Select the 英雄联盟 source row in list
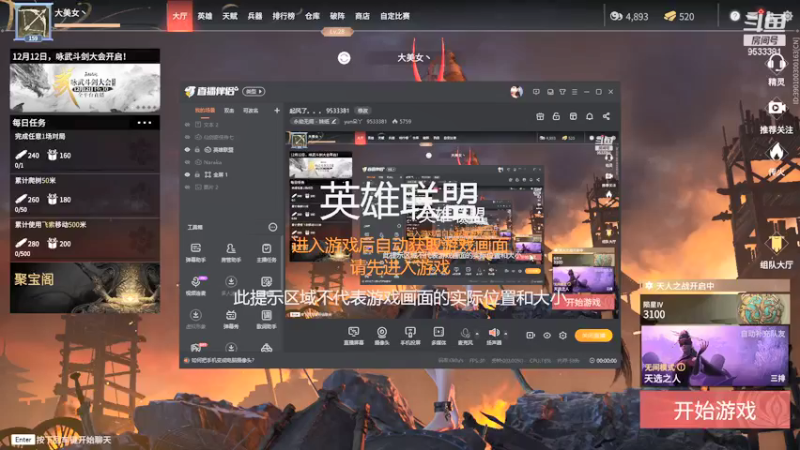The image size is (800, 450). coord(231,149)
